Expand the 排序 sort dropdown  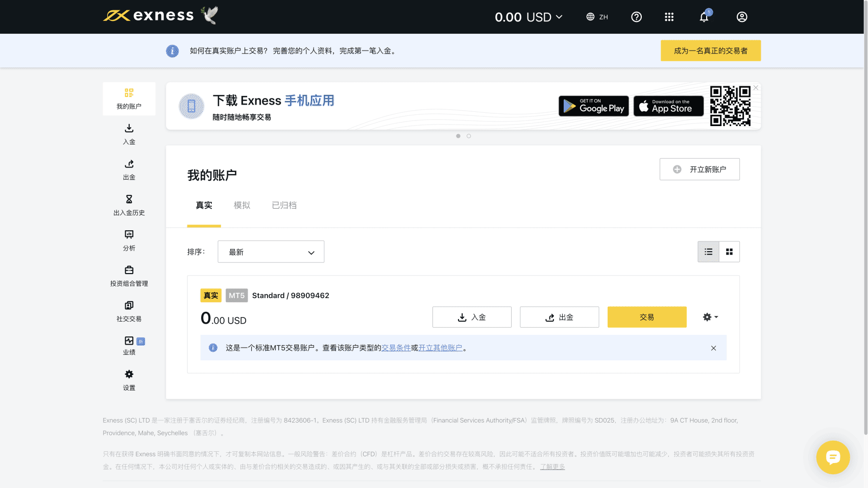tap(271, 252)
